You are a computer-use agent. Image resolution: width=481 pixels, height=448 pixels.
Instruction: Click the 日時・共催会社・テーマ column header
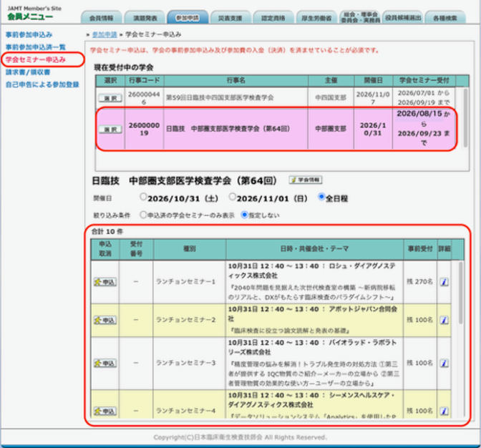(x=314, y=248)
